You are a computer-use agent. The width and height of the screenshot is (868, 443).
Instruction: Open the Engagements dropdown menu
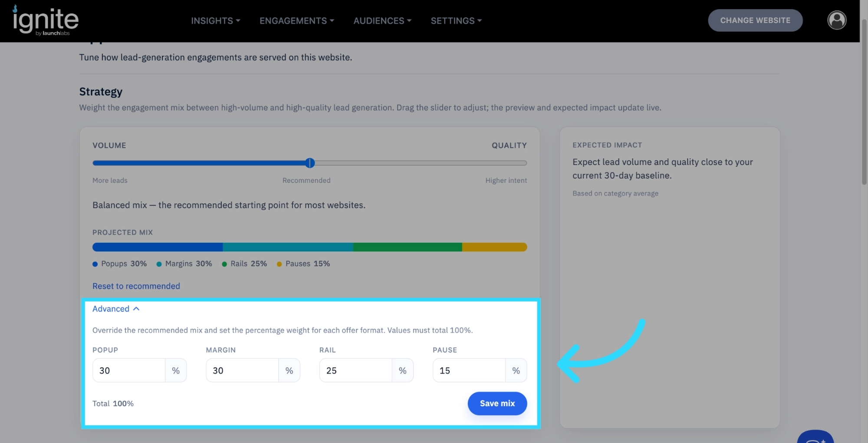[x=297, y=20]
